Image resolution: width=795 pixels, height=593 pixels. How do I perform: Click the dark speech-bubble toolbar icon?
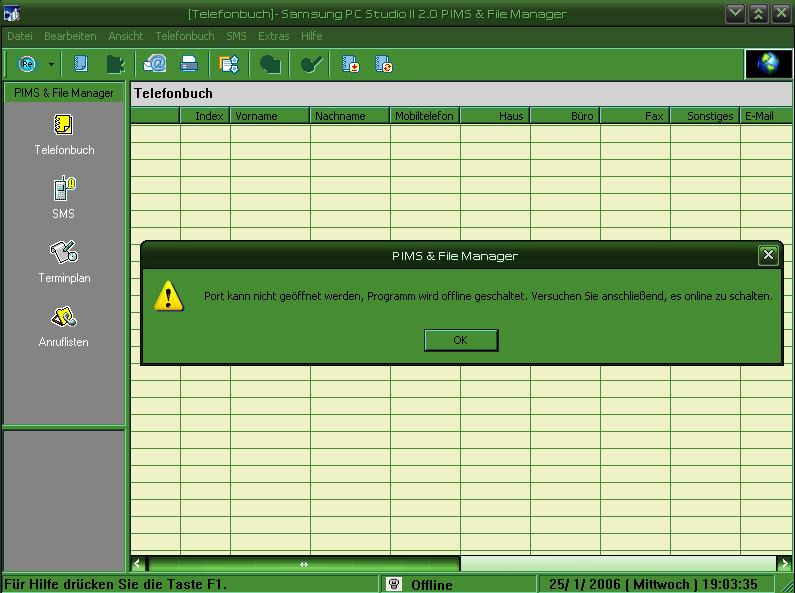270,64
